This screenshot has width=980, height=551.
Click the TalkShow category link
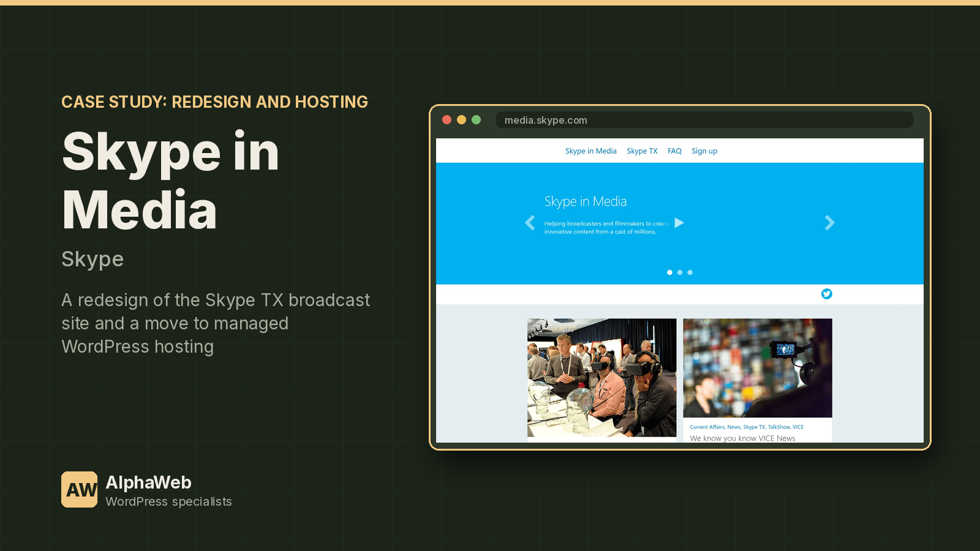pos(779,427)
